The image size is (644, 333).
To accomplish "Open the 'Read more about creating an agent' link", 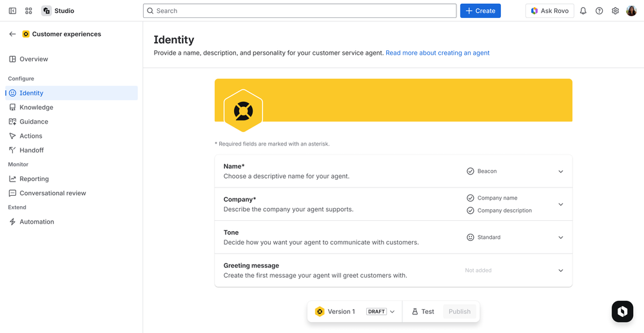I will (x=437, y=53).
